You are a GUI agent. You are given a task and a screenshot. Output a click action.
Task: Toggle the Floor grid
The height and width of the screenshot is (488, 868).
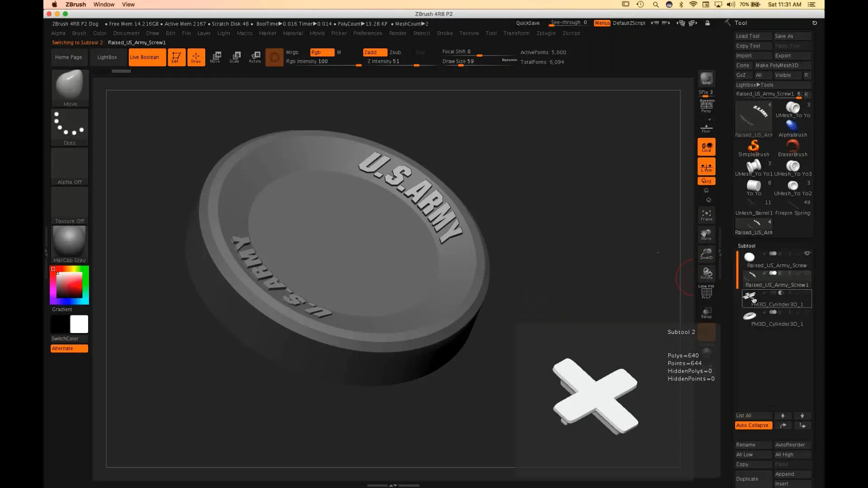706,128
